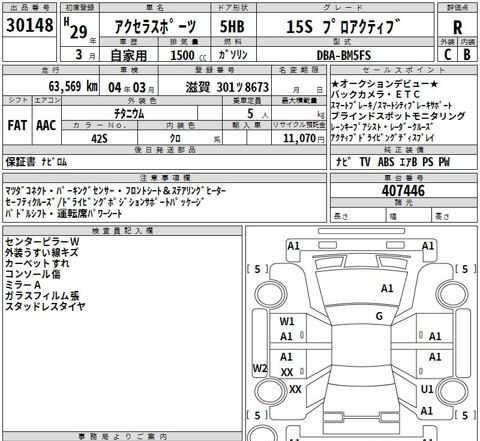Select the inspector note ミラーA
Screen dimensions: 480x441
(x=23, y=285)
